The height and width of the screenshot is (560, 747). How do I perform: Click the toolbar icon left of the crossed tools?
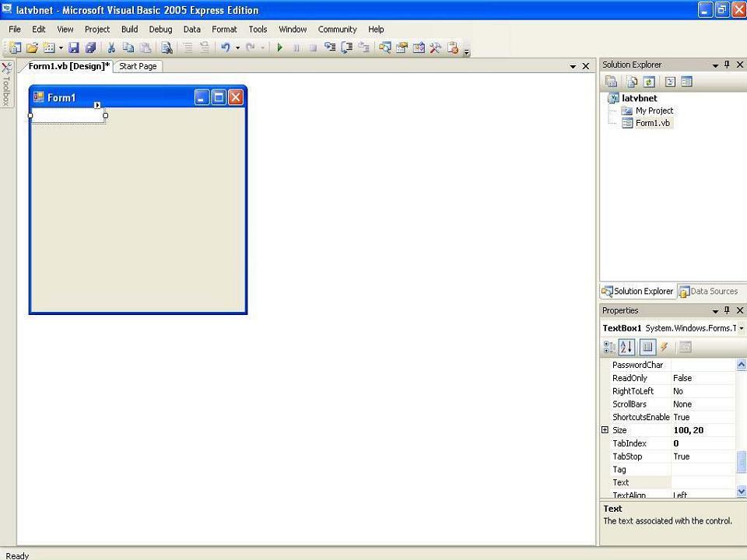tap(419, 47)
